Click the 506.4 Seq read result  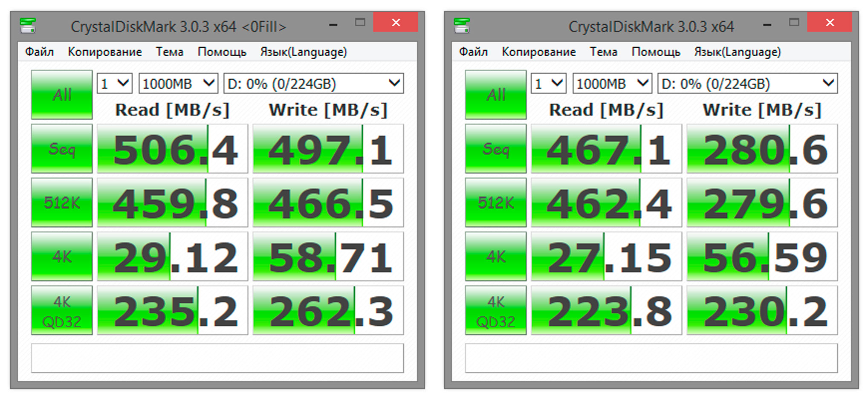click(x=172, y=149)
